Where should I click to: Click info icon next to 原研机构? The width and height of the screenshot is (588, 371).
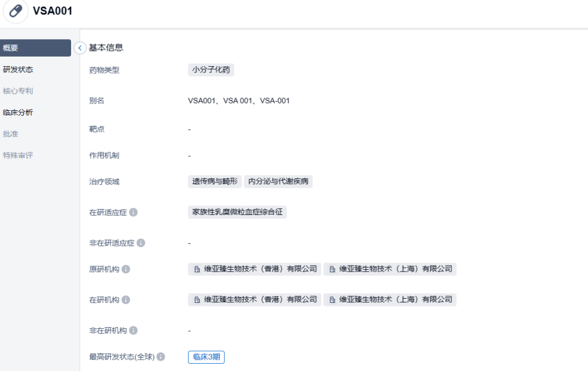(126, 269)
